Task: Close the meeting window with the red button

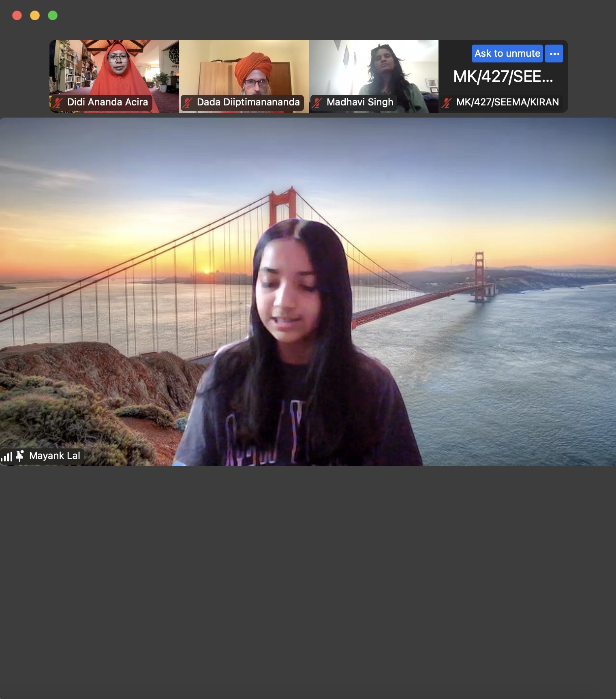Action: (x=17, y=15)
